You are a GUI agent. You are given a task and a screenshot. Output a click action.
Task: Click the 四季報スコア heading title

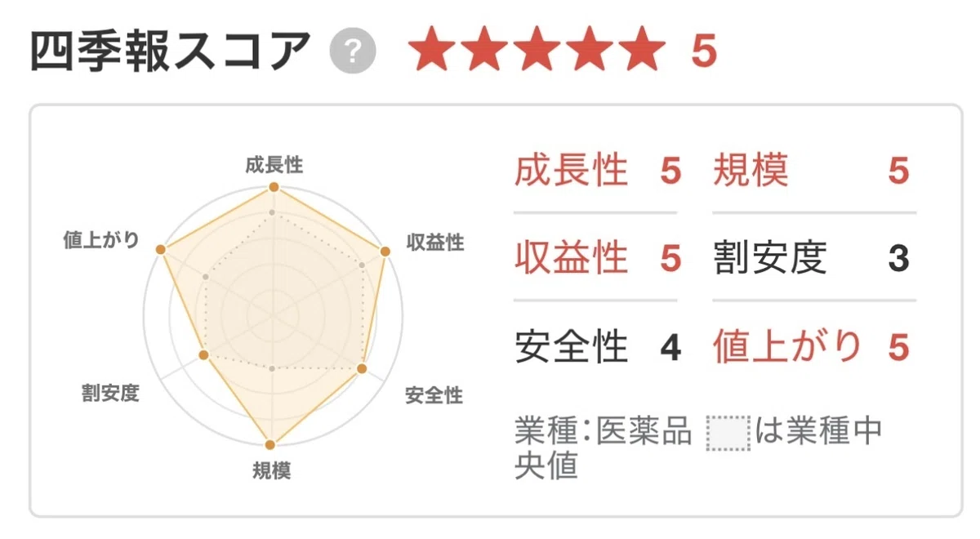(x=171, y=52)
